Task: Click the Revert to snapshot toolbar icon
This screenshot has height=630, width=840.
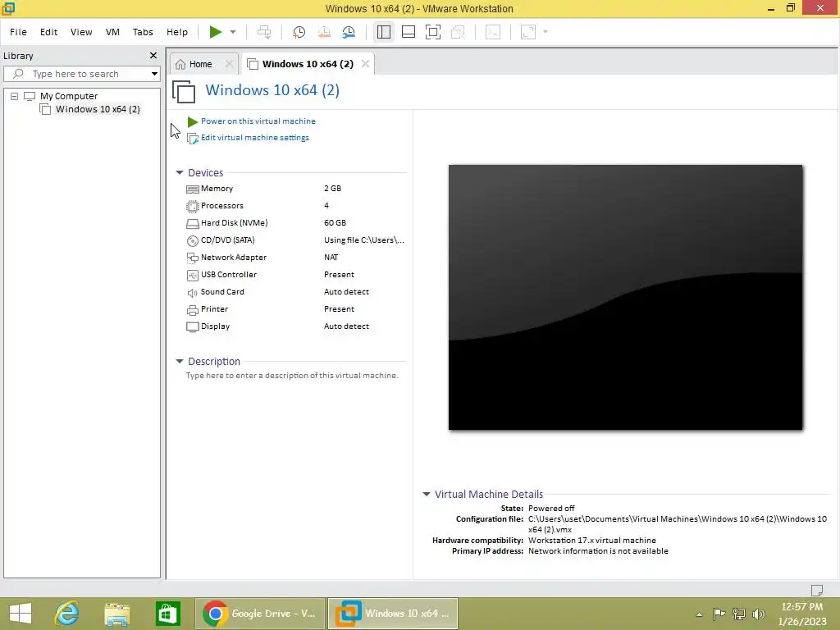Action: [x=324, y=32]
